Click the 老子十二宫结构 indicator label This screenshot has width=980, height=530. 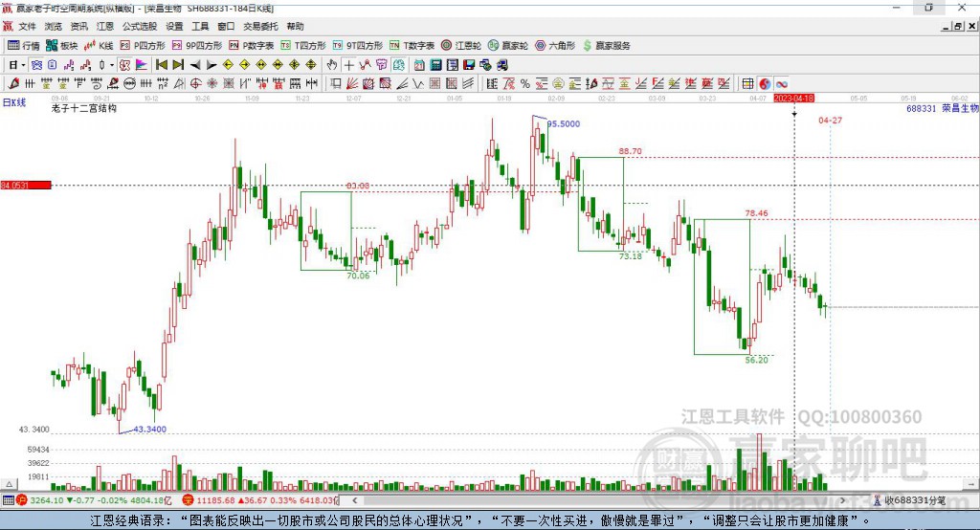pos(84,108)
